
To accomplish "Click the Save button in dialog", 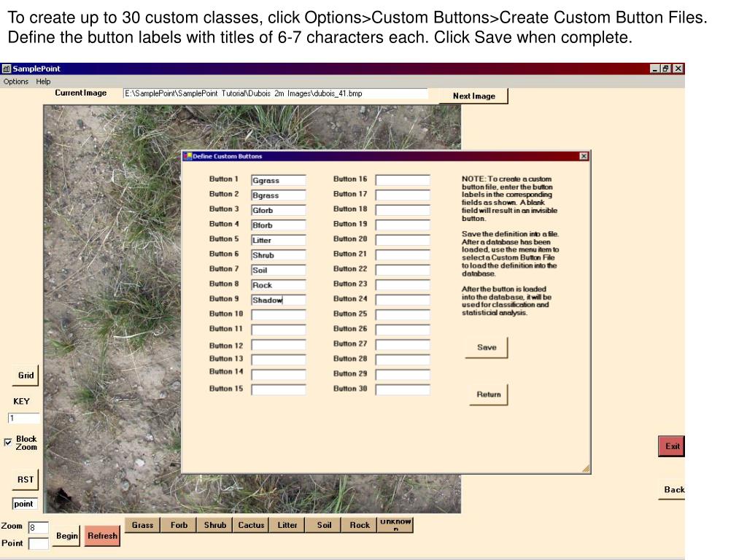I will [486, 348].
